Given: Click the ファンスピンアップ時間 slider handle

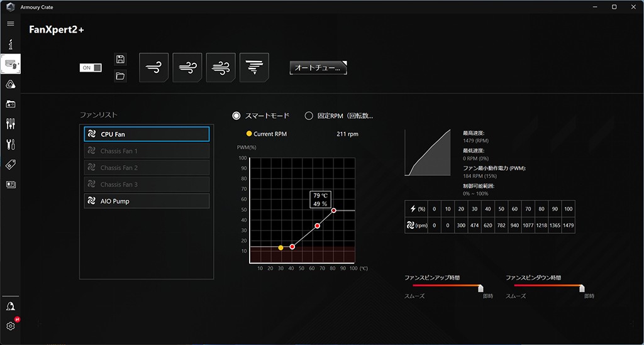Looking at the screenshot, I should pyautogui.click(x=481, y=288).
